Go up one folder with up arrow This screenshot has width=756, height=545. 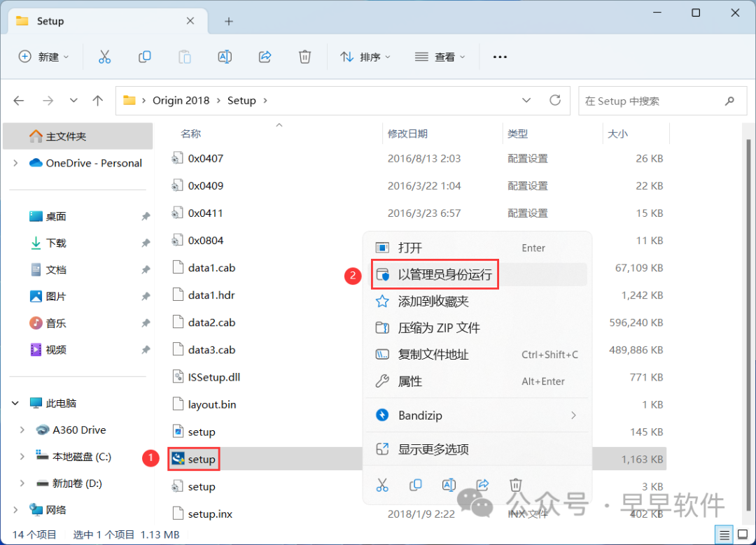(98, 101)
